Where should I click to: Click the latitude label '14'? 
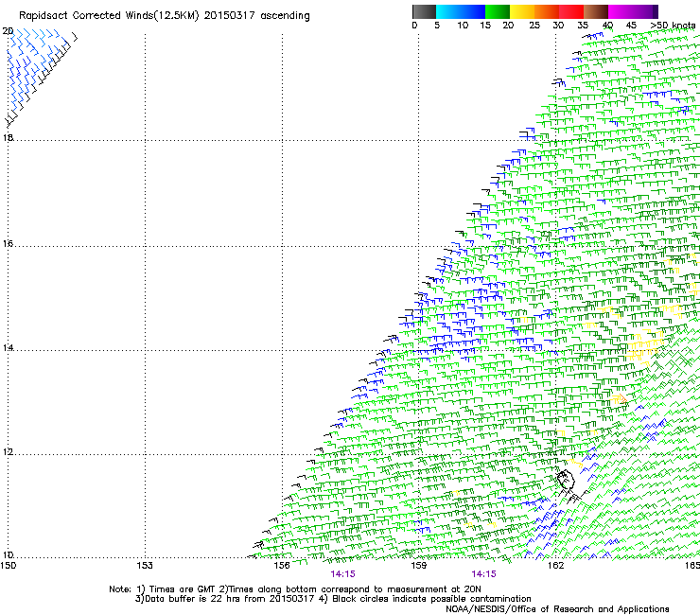8,347
